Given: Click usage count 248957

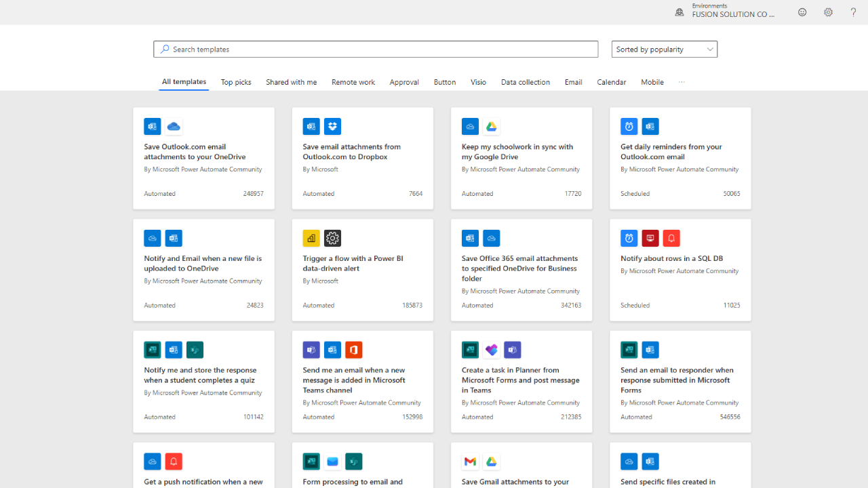Looking at the screenshot, I should [253, 193].
